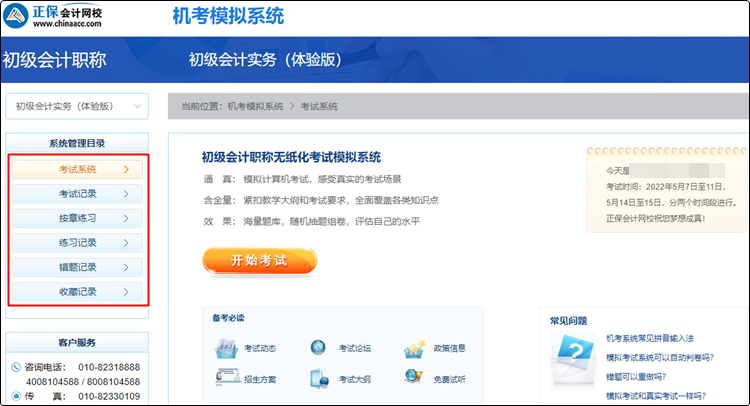Select the 考试记录 menu item
The width and height of the screenshot is (750, 406).
[x=77, y=194]
